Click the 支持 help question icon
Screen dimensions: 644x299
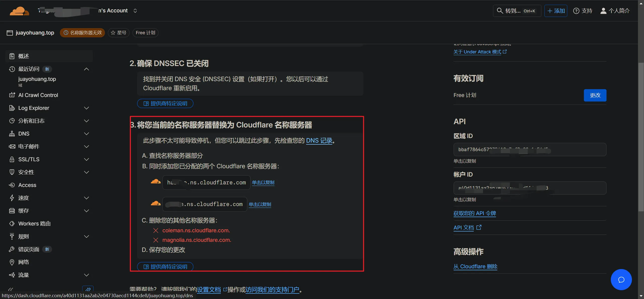[576, 11]
